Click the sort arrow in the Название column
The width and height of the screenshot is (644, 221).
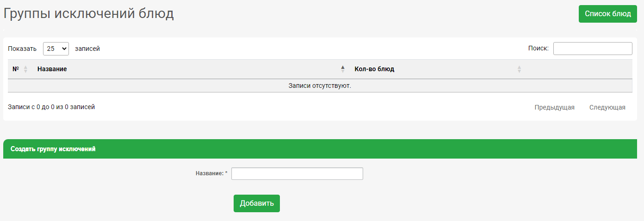pos(343,69)
